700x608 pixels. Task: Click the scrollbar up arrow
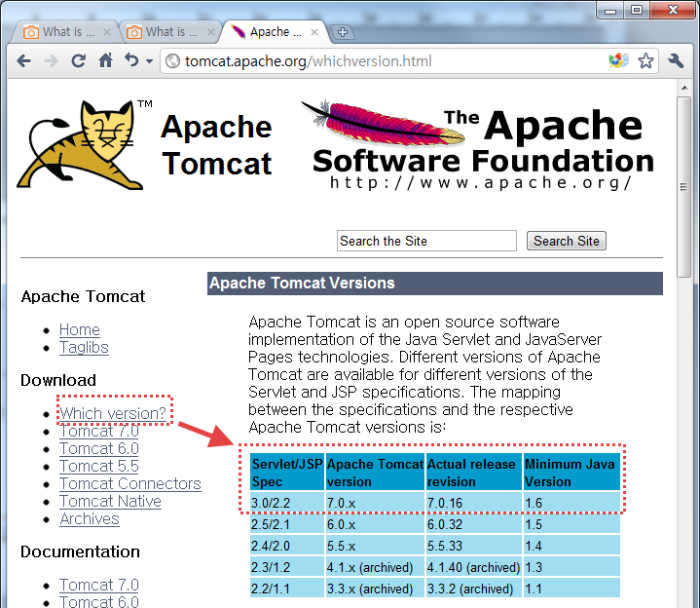[x=683, y=88]
